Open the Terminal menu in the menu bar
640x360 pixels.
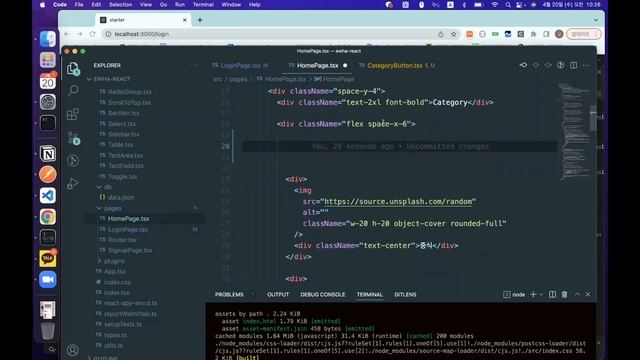point(203,4)
